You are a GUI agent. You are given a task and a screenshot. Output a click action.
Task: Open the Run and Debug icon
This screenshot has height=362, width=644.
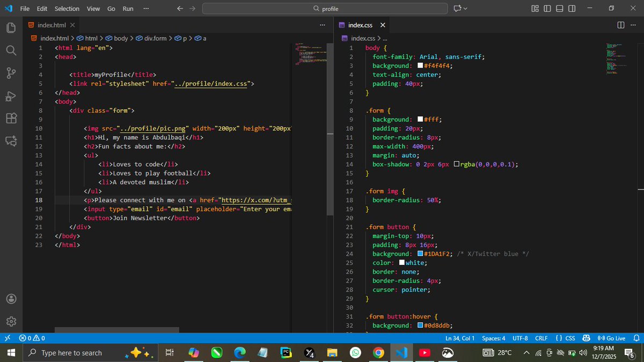11,97
